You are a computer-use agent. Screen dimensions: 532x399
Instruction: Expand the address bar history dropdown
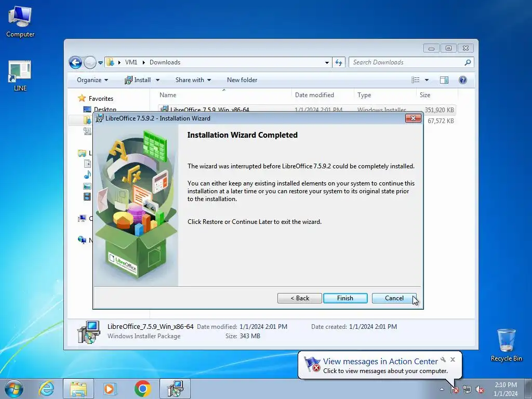click(x=327, y=63)
